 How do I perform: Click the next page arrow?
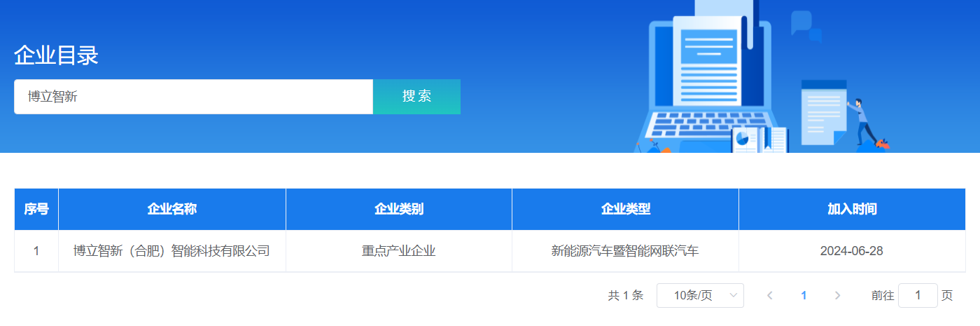(837, 296)
